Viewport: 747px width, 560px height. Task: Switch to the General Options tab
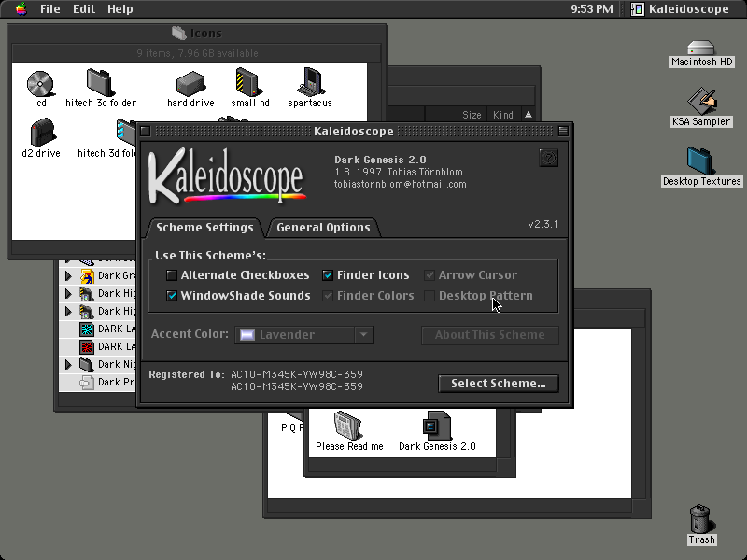coord(323,228)
